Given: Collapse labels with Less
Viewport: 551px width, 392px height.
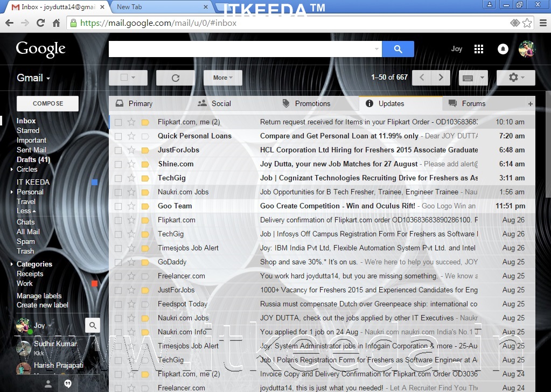Looking at the screenshot, I should tap(26, 211).
